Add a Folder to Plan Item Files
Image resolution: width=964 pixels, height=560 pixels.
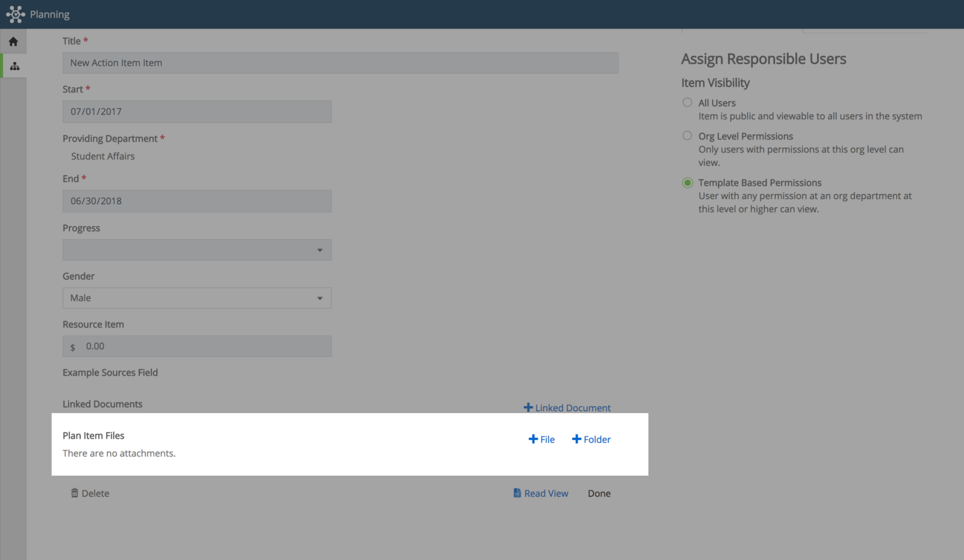(591, 439)
